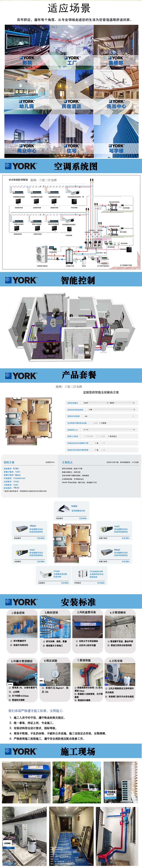
Task: Click the YORK logo beside 空调系统图 heading
Action: click(x=21, y=166)
